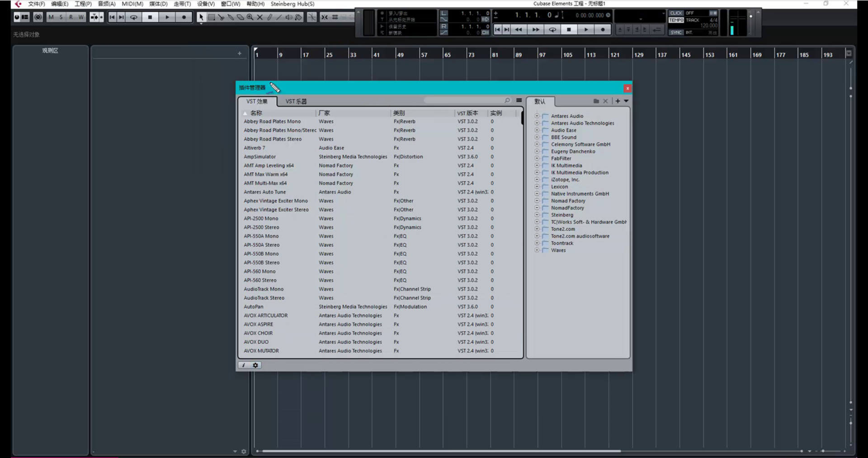The height and width of the screenshot is (458, 868).
Task: Toggle Mute (M) state button in toolbar
Action: 51,17
